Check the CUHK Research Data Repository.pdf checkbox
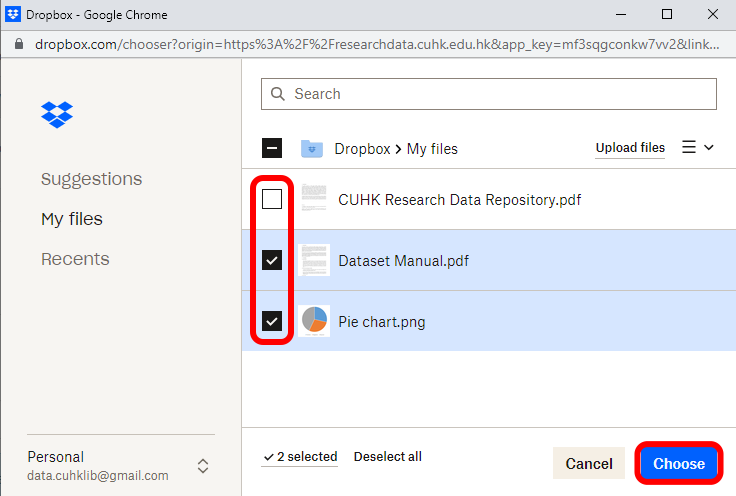 click(272, 199)
